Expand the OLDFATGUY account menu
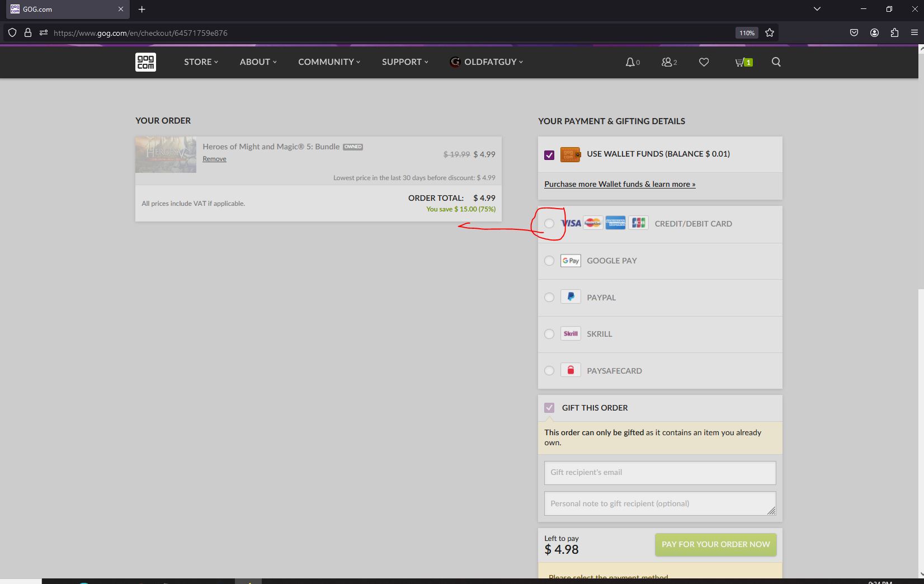The image size is (924, 584). [486, 62]
